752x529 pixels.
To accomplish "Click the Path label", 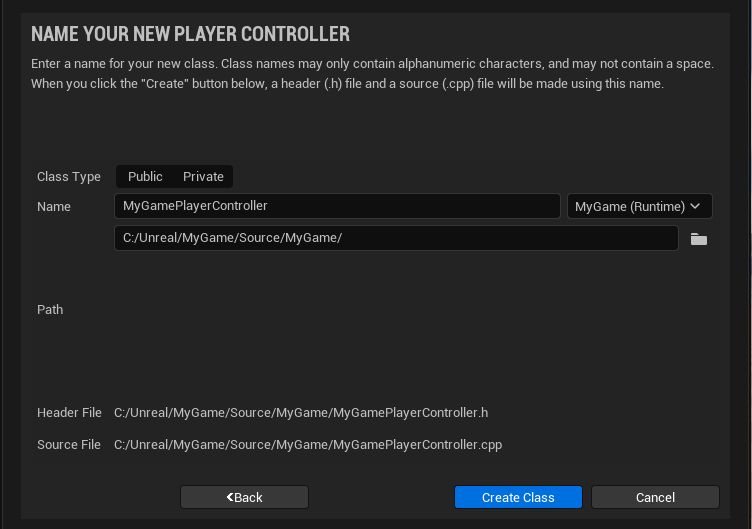I will [x=50, y=310].
